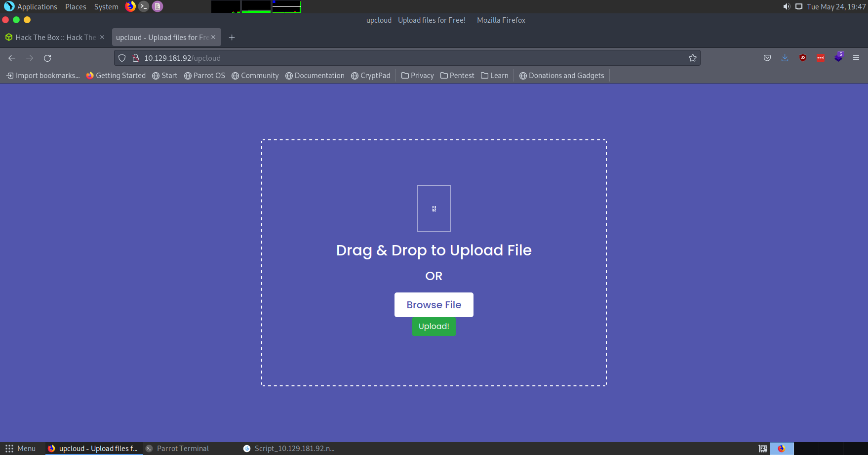Open the CryptPad bookmark
The image size is (868, 455).
point(371,76)
